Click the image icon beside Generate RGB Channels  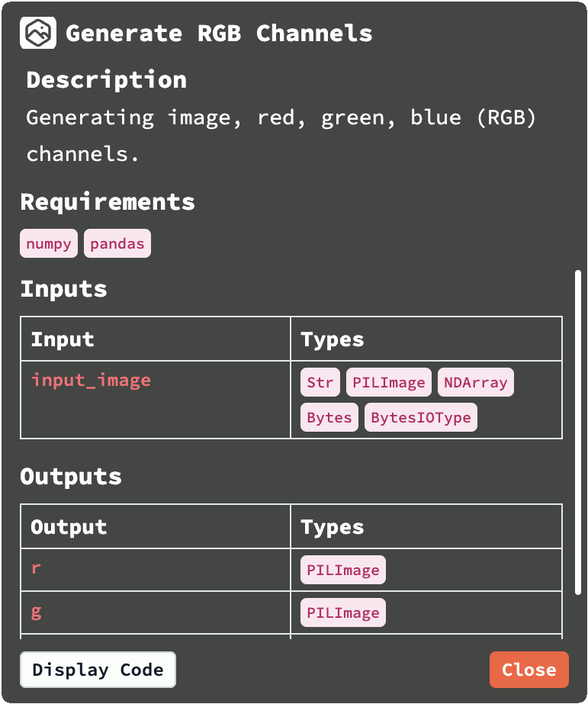(38, 34)
